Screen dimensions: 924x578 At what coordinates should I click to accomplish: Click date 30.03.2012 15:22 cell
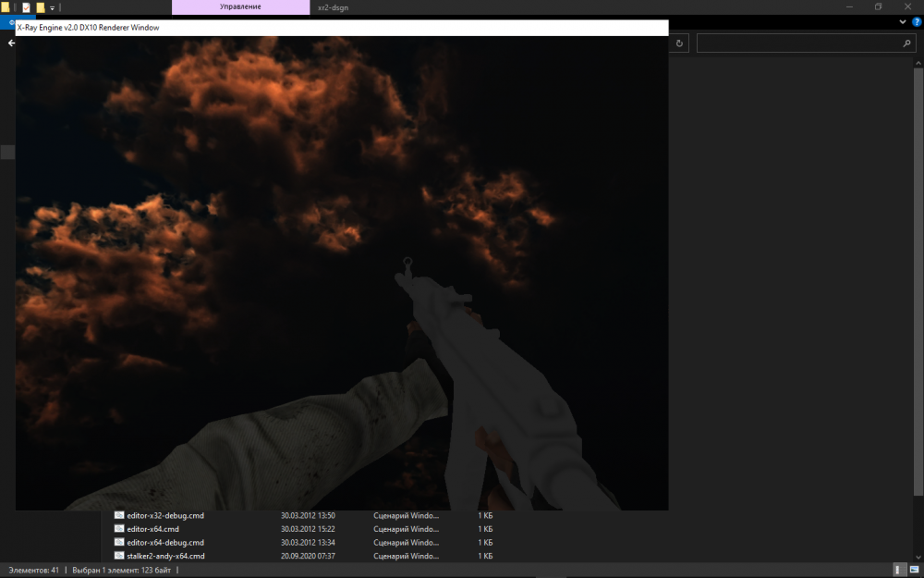tap(308, 529)
